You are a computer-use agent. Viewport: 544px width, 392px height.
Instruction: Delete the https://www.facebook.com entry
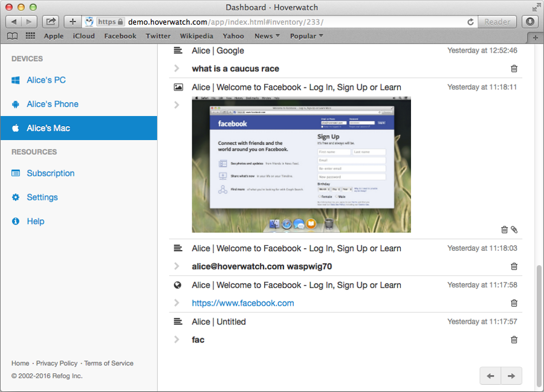point(514,303)
